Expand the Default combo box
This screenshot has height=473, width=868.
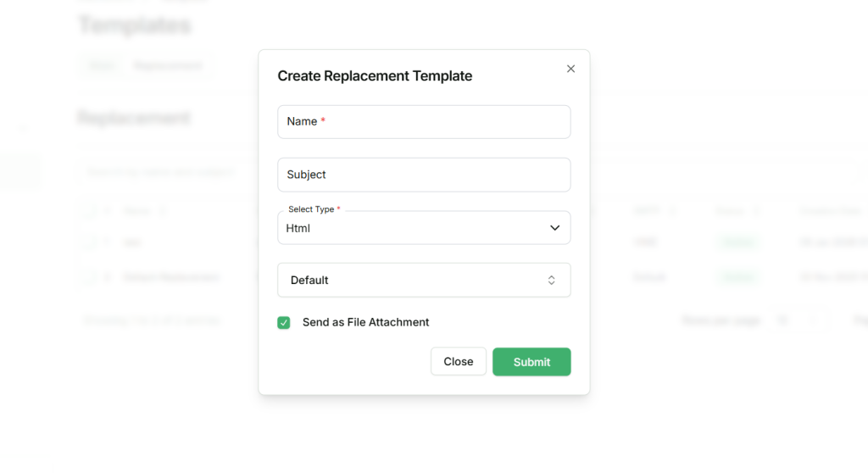pyautogui.click(x=424, y=281)
